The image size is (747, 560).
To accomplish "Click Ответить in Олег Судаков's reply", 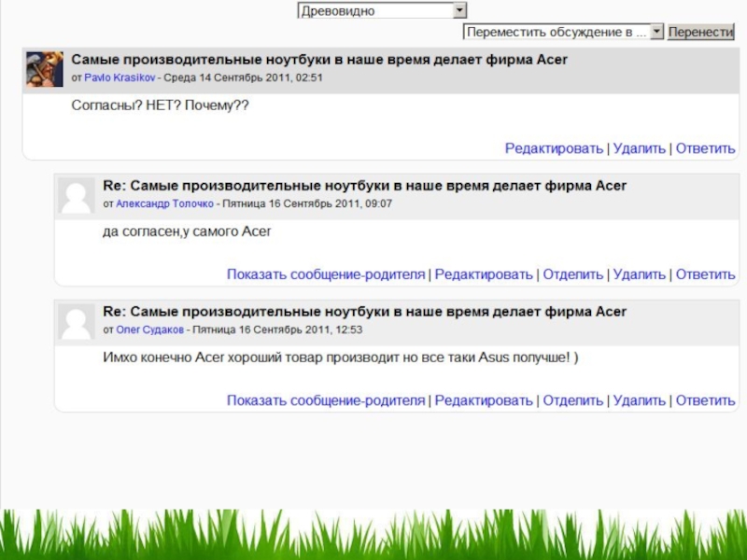I will 706,400.
